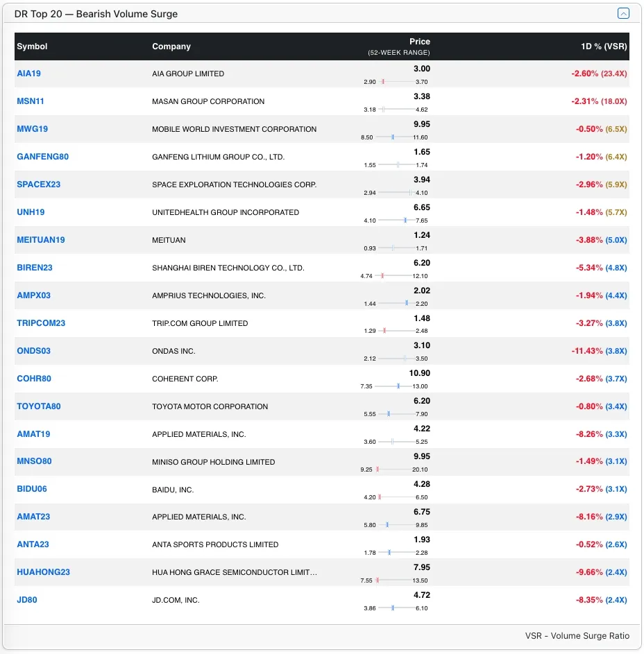Screen dimensions: 644x654
Task: Select MINISO GROUP HOLDING LIMITED text
Action: [x=213, y=462]
